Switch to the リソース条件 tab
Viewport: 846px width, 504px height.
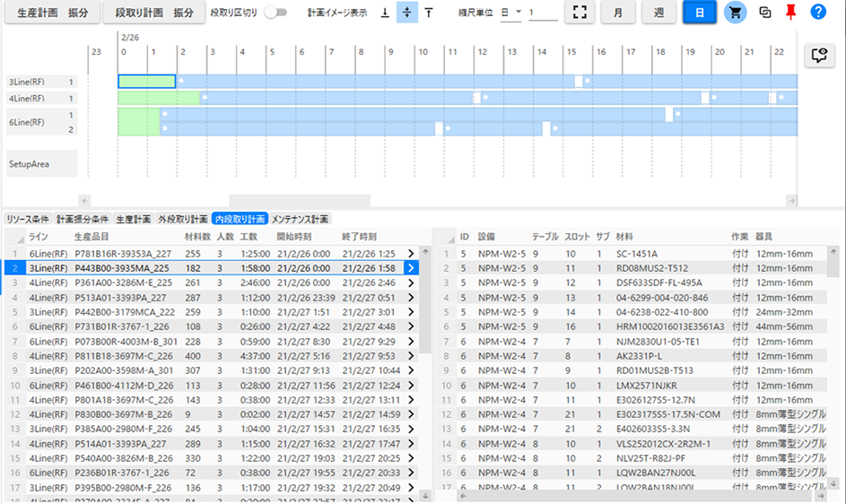27,219
